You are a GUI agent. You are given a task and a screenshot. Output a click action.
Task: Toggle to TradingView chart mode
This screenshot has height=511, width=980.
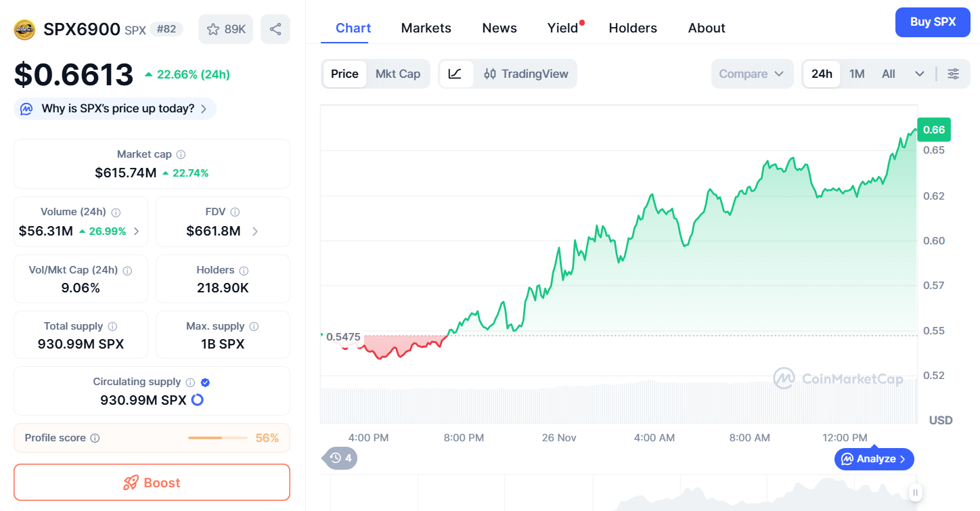click(x=527, y=74)
